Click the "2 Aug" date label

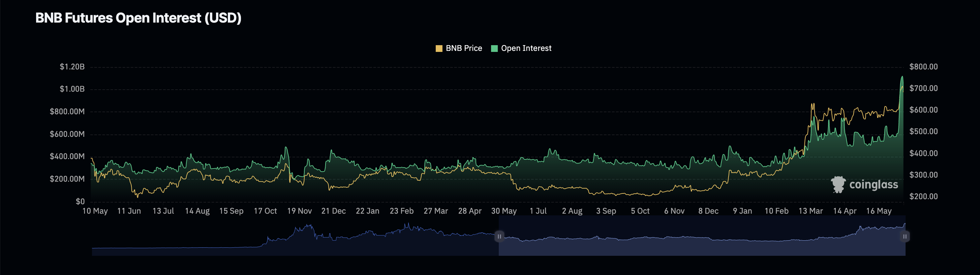point(572,211)
